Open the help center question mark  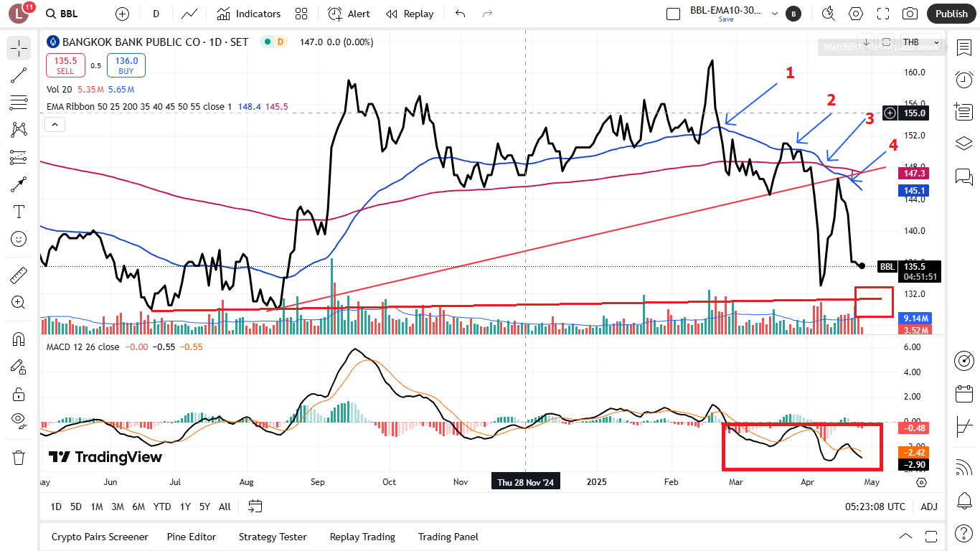point(963,533)
